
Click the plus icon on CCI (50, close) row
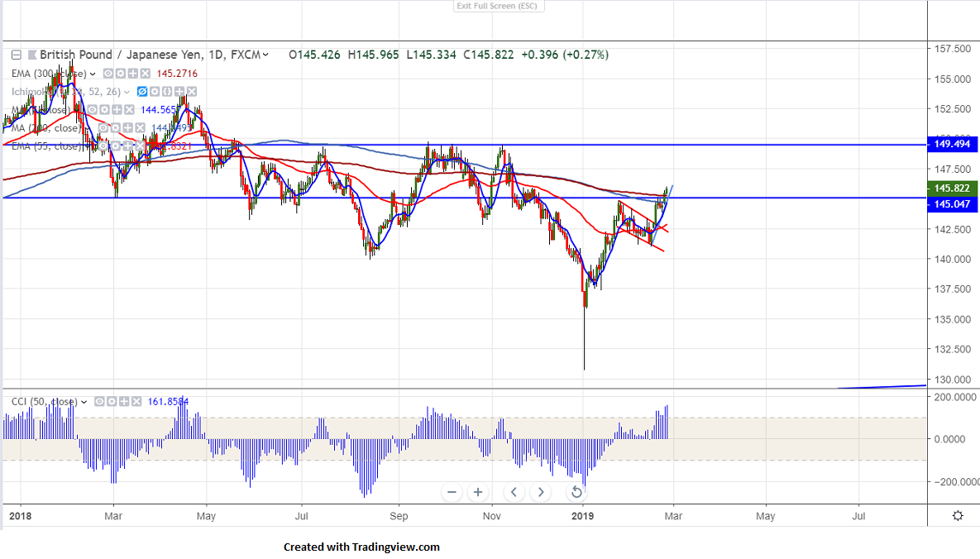click(x=124, y=401)
